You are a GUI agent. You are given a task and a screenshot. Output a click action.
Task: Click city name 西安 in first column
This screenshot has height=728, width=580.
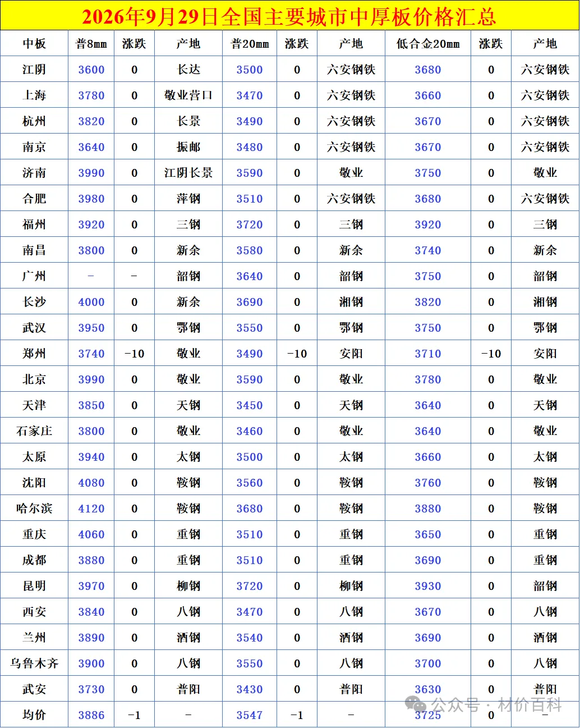click(x=34, y=612)
